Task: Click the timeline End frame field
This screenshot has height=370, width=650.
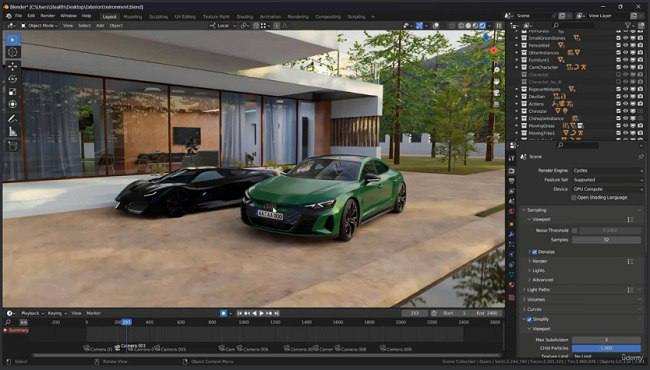Action: pos(486,314)
